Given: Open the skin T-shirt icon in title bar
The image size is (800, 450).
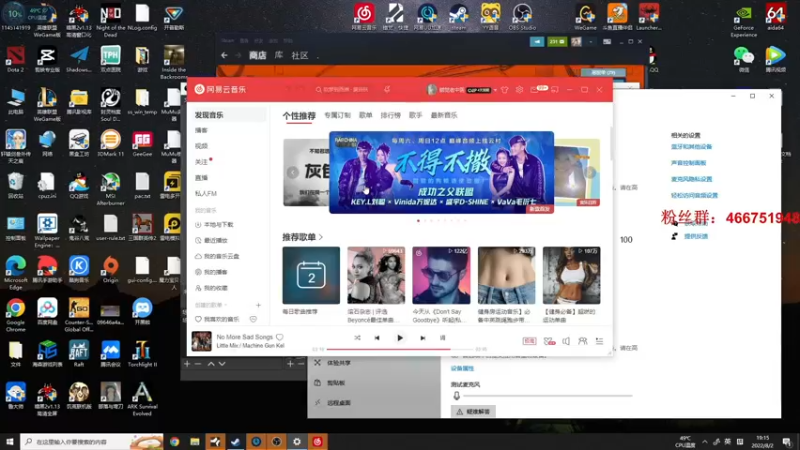Looking at the screenshot, I should coord(505,90).
